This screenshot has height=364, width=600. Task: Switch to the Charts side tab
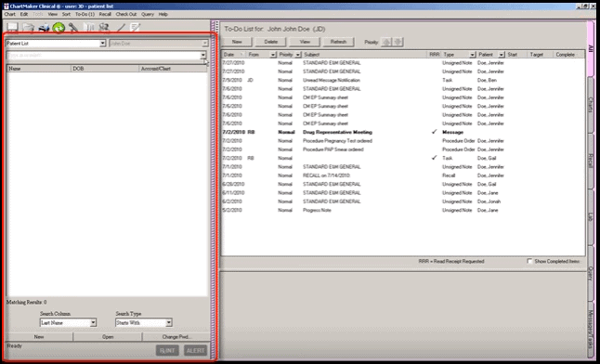pos(591,105)
